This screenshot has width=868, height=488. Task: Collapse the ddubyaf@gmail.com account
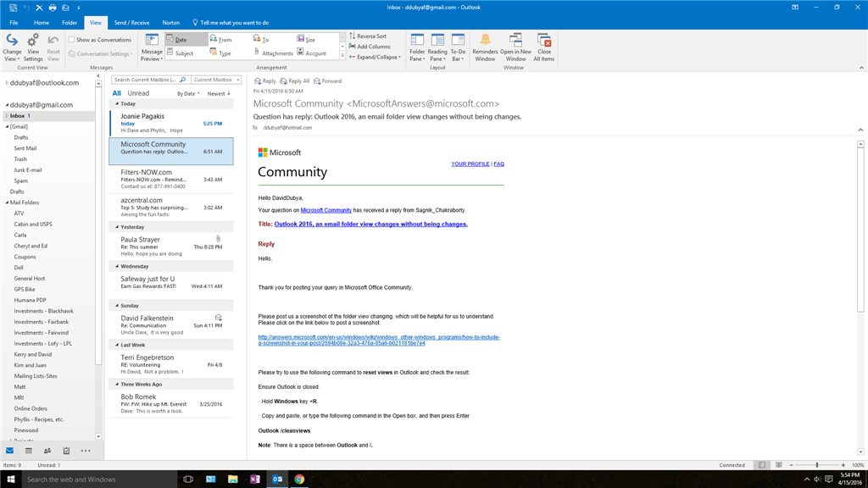7,104
